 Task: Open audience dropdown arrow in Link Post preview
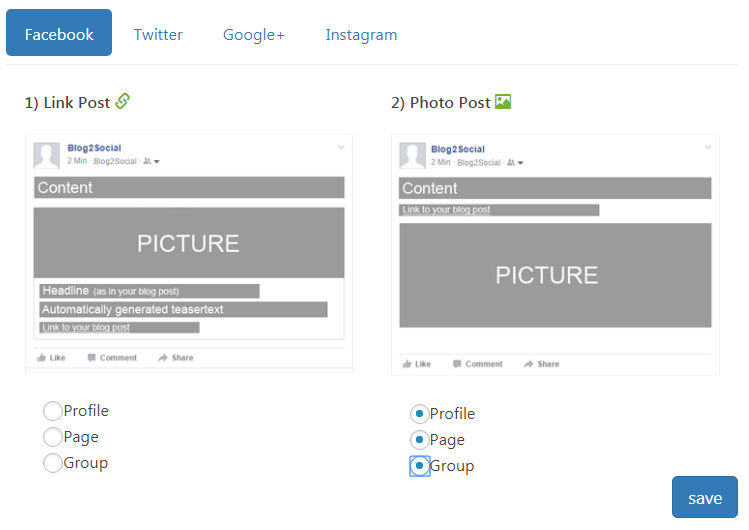(157, 161)
